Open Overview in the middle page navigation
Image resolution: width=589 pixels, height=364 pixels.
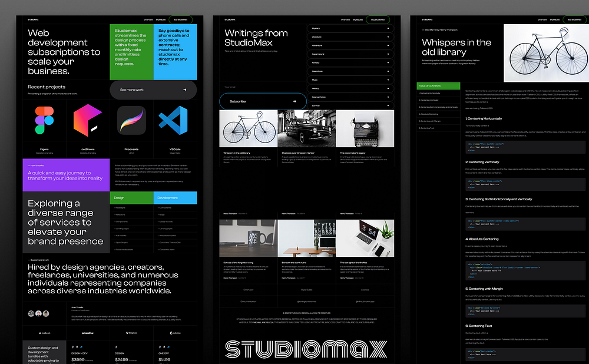[346, 19]
